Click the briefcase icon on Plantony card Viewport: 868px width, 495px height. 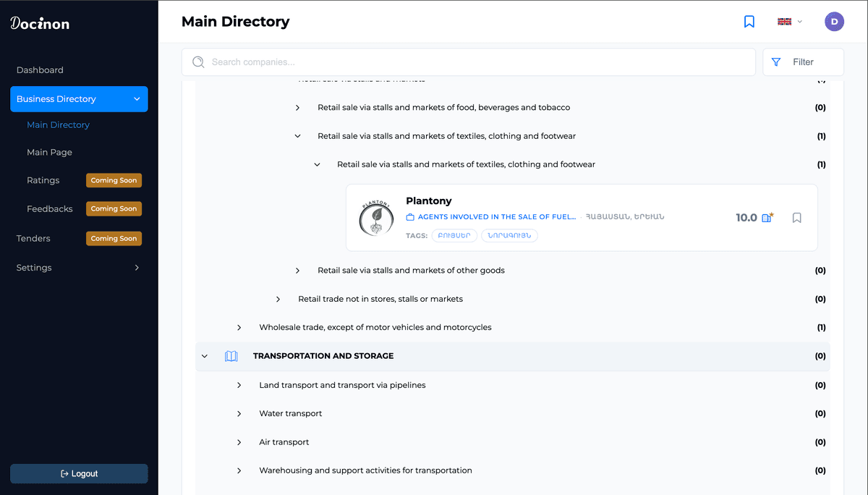410,217
